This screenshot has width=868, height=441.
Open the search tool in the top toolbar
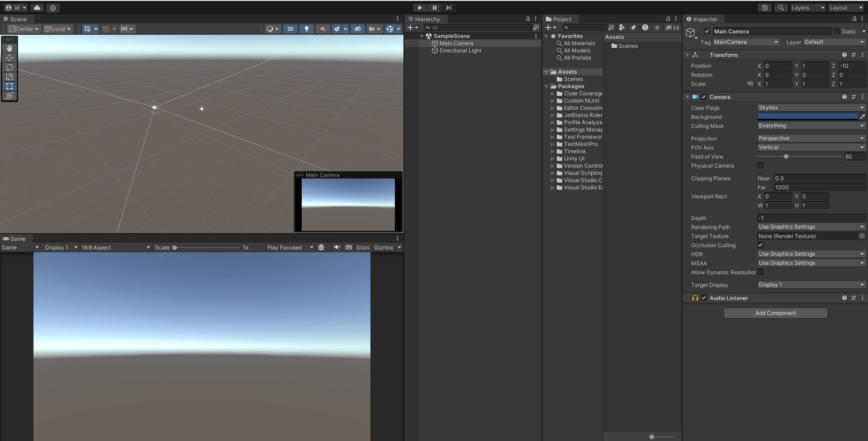click(x=780, y=8)
